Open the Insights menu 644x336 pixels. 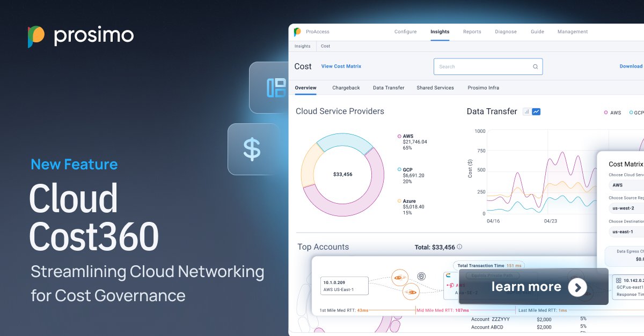coord(440,32)
